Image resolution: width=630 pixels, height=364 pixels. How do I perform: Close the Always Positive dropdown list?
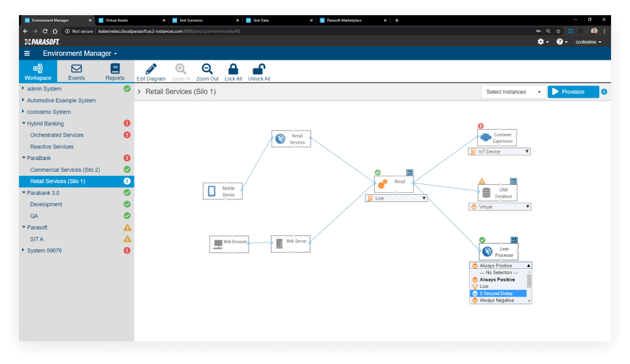coord(501,266)
